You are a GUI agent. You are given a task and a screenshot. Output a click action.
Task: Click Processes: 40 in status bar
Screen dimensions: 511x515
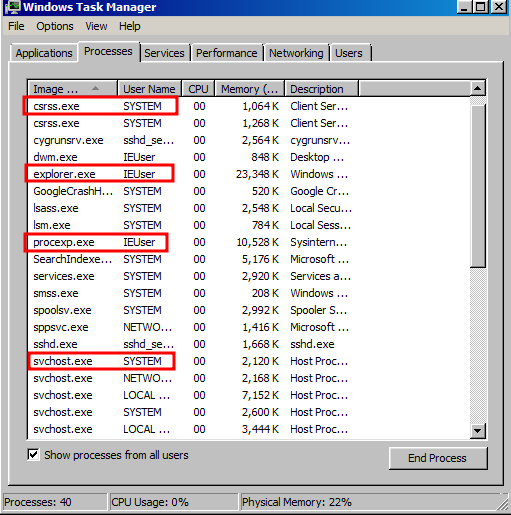click(x=38, y=502)
